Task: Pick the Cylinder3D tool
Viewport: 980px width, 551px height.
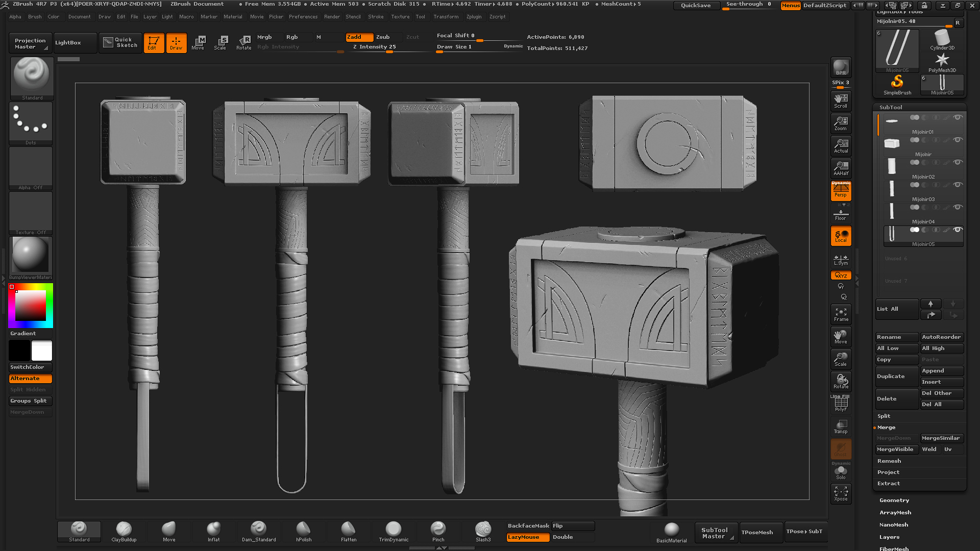Action: (942, 40)
